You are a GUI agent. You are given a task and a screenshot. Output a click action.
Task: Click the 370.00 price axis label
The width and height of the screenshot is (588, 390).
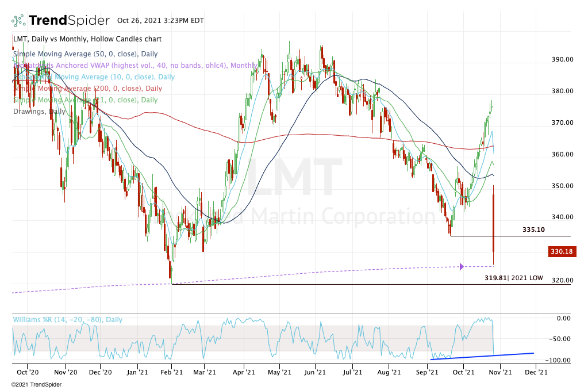(563, 123)
